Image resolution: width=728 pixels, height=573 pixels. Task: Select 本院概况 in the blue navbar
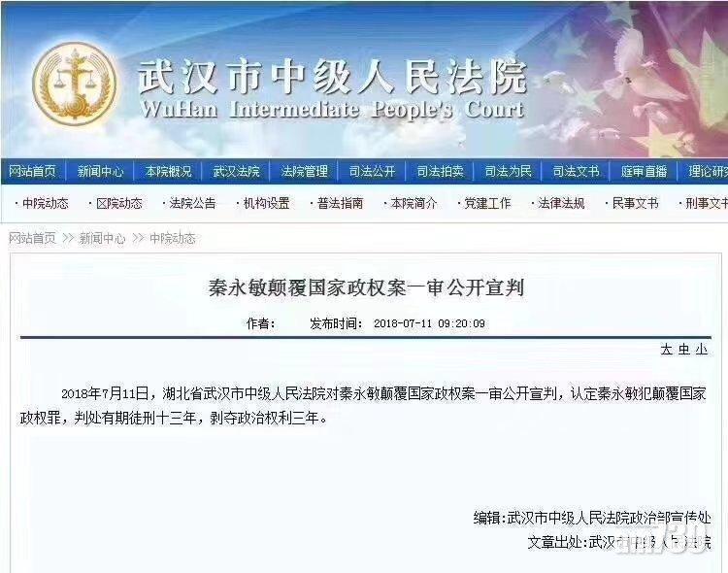coord(168,172)
